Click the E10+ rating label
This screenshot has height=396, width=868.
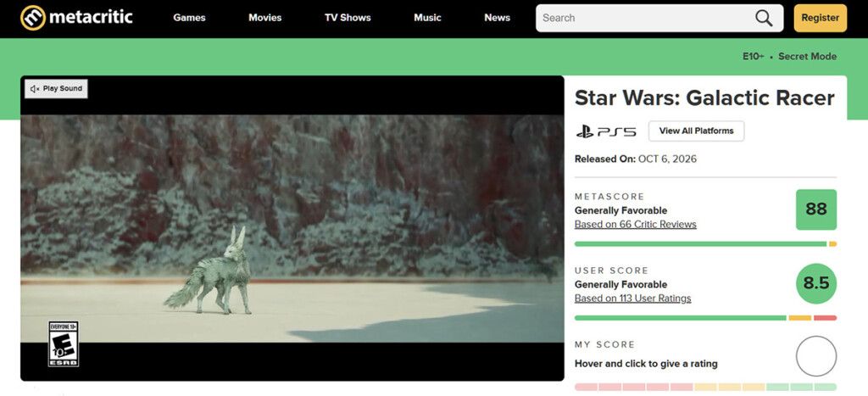[x=753, y=57]
